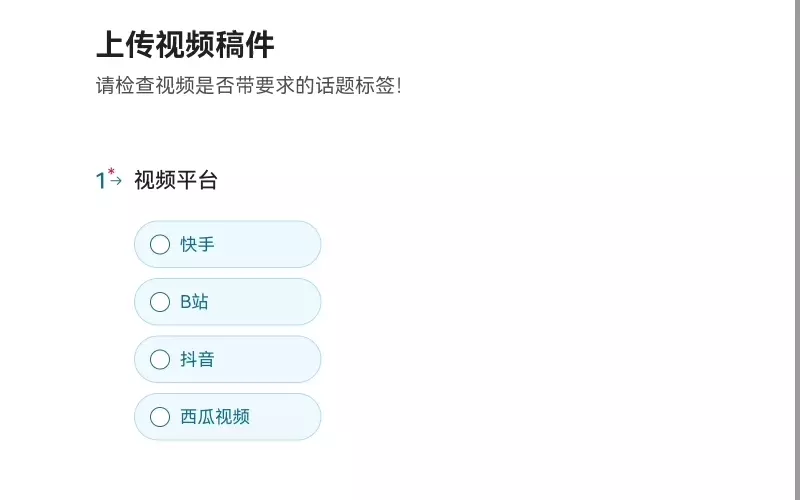800x500 pixels.
Task: Choose the 抖音 option label text
Action: click(x=197, y=359)
